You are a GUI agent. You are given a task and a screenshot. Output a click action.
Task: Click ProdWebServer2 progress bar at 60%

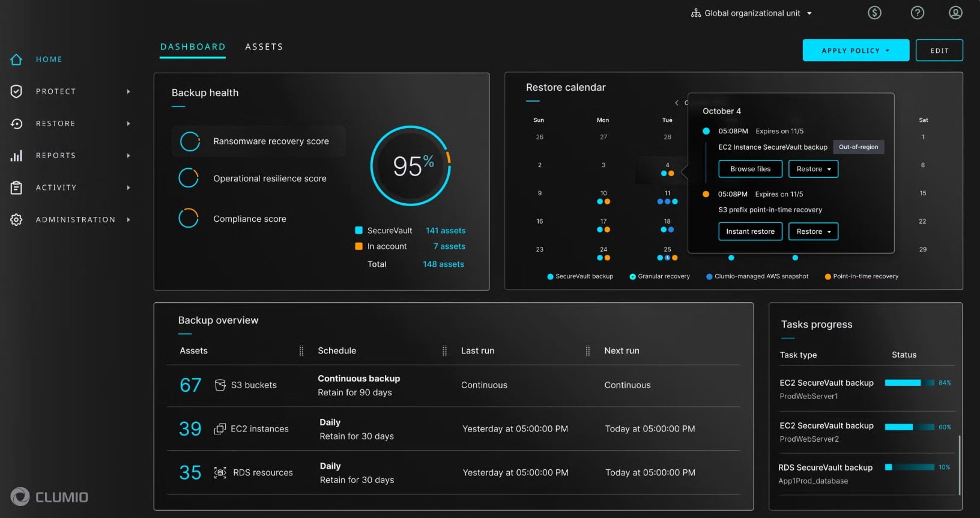point(909,427)
